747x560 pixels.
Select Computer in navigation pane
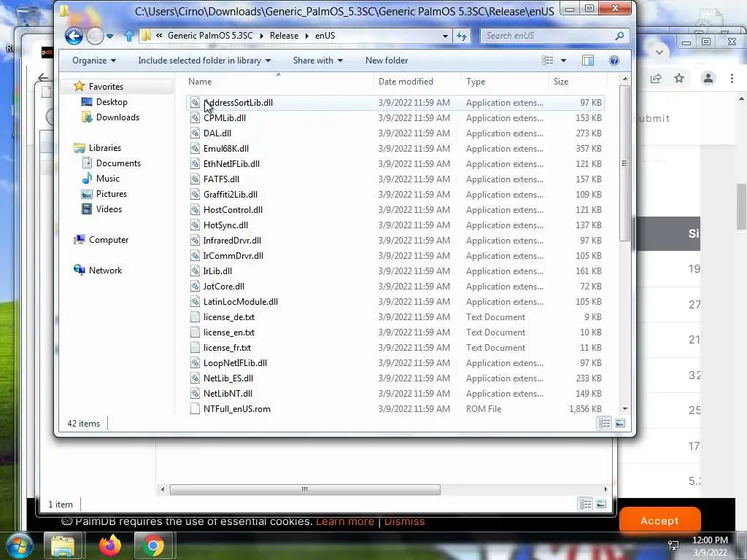[x=109, y=239]
